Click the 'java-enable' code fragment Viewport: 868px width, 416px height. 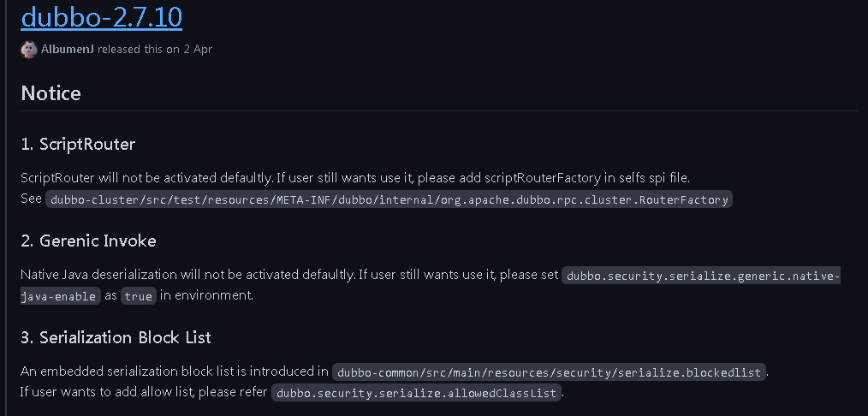click(60, 296)
